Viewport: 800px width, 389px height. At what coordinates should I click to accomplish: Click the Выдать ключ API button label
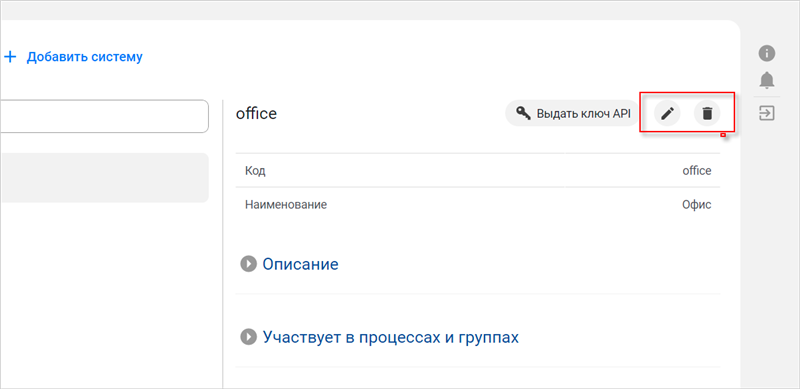[x=584, y=113]
